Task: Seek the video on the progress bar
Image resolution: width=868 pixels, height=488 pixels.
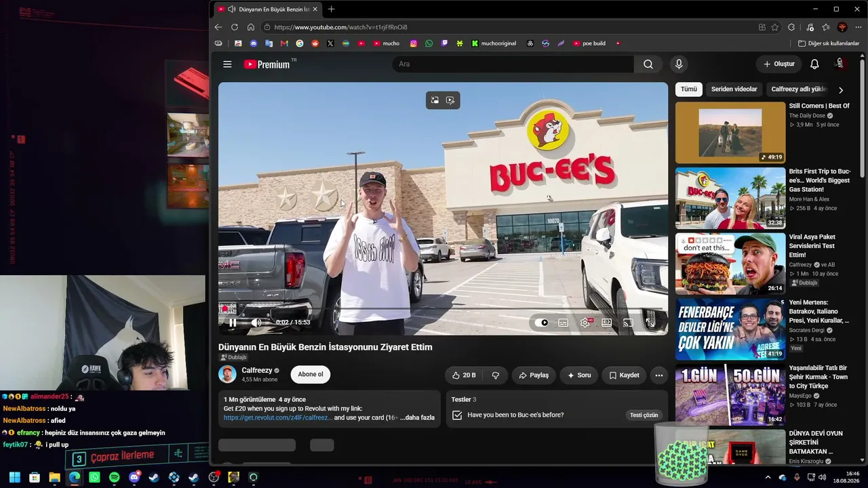Action: [443, 309]
